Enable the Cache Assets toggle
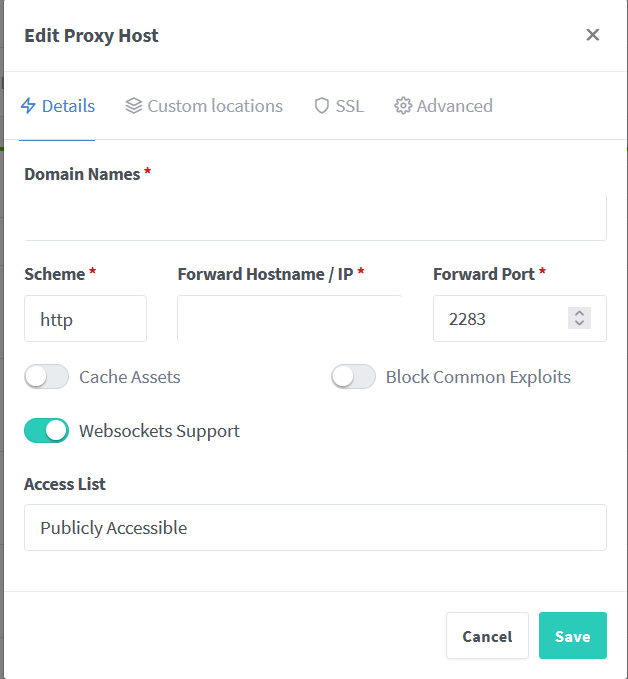 pyautogui.click(x=46, y=377)
